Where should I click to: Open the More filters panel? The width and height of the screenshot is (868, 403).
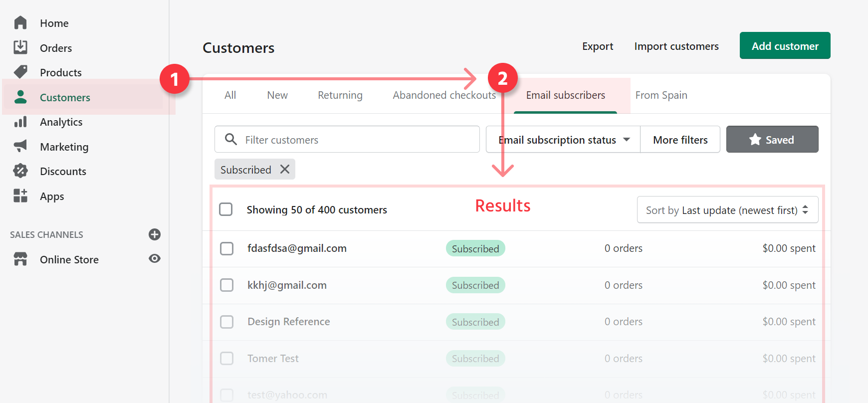[680, 140]
